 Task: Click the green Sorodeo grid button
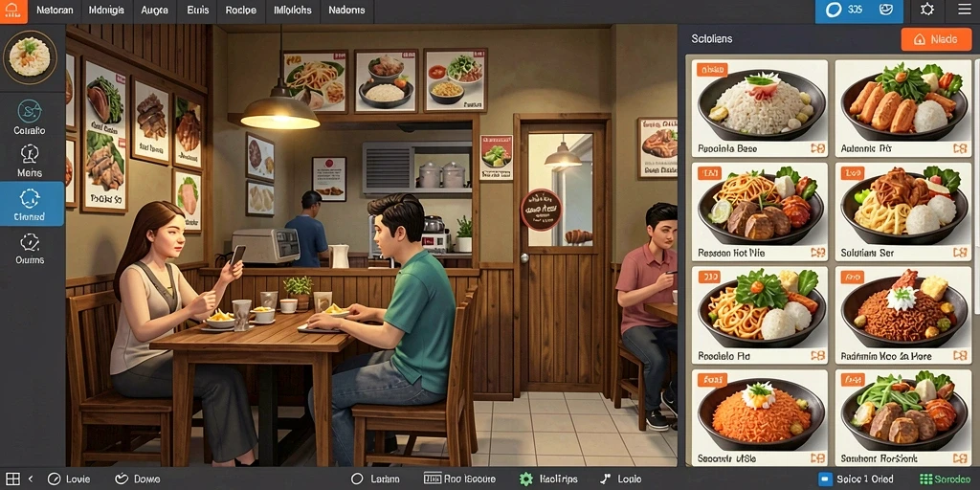tap(946, 479)
